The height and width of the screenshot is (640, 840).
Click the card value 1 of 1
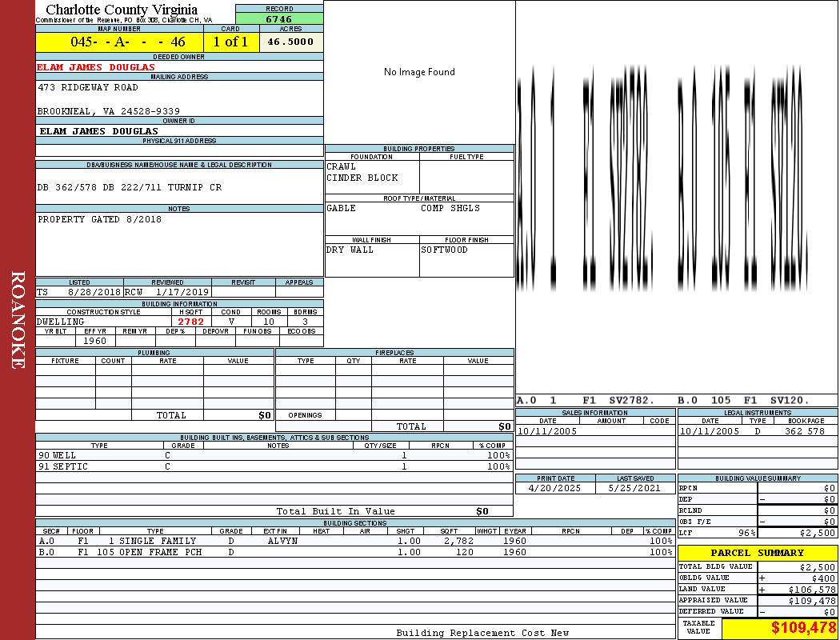tap(231, 42)
